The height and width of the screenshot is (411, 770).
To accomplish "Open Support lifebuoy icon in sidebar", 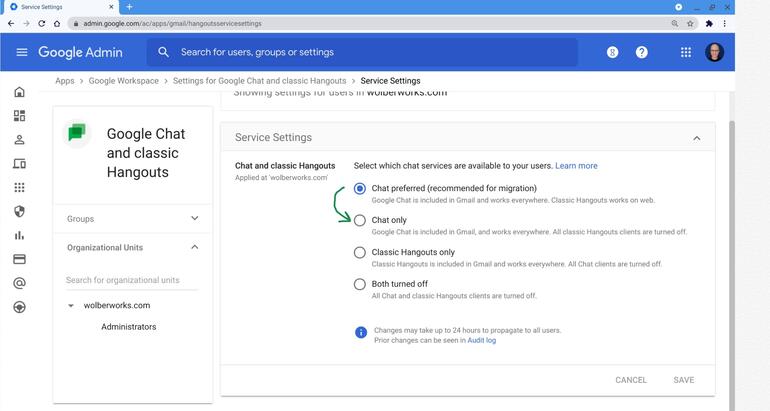I will click(20, 307).
